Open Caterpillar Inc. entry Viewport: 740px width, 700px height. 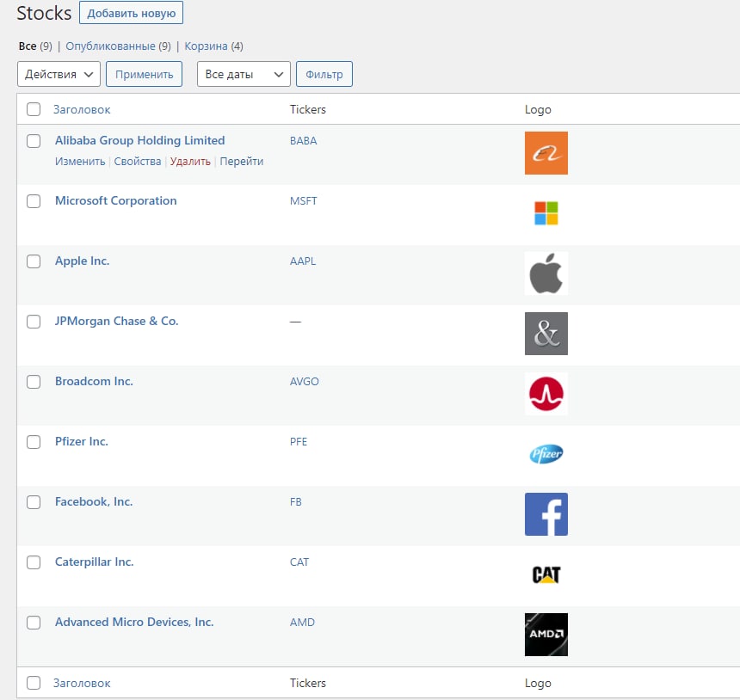pos(95,562)
